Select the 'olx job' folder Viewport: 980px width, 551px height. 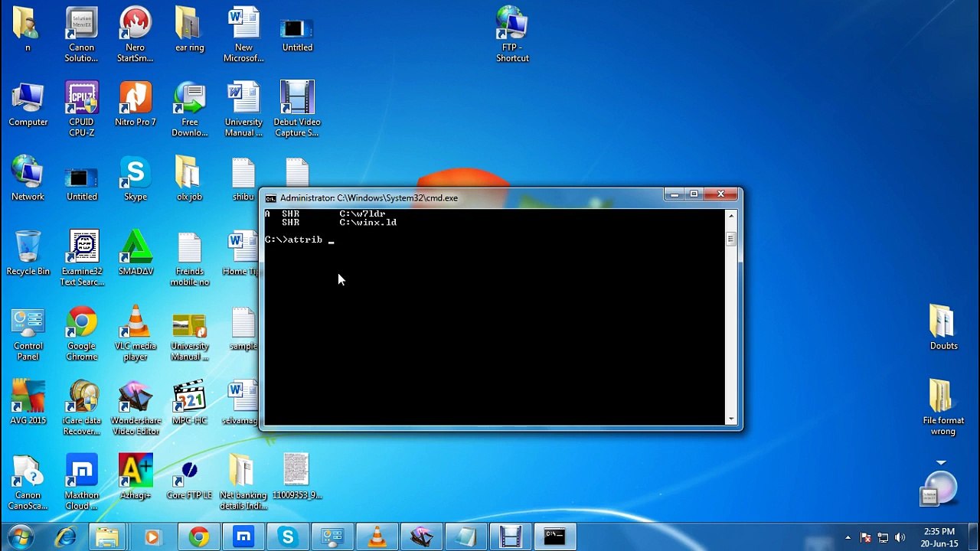pos(189,179)
